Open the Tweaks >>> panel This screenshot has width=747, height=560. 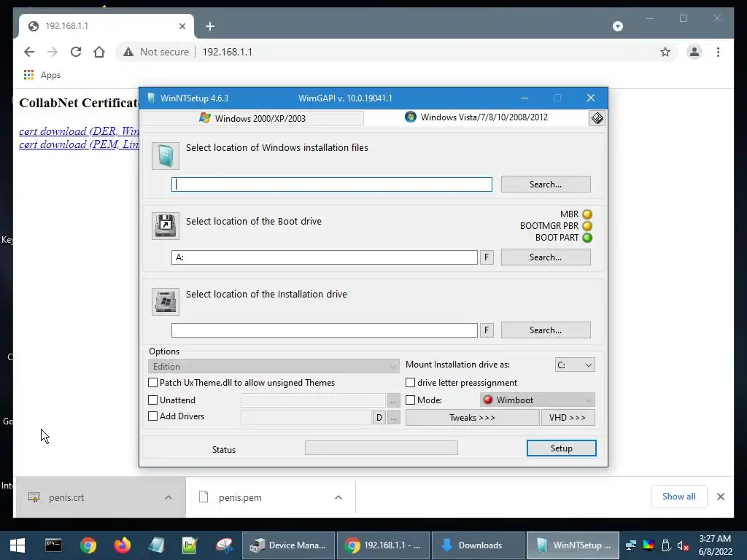(x=472, y=418)
